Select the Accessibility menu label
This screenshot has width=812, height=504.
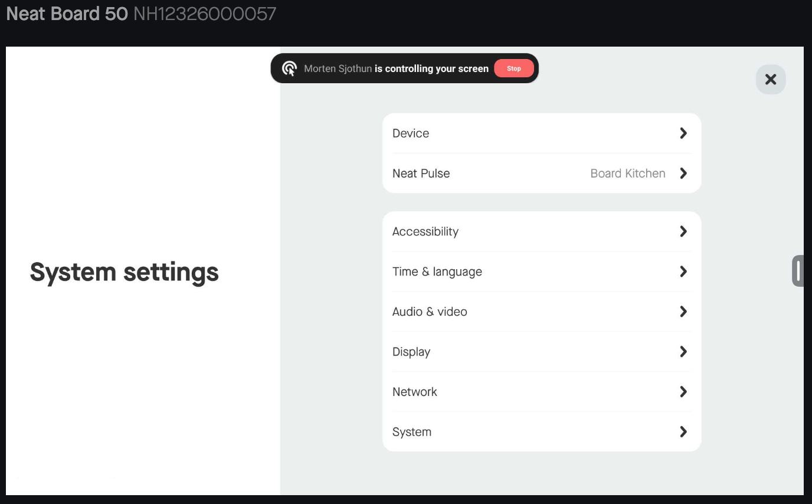click(425, 231)
